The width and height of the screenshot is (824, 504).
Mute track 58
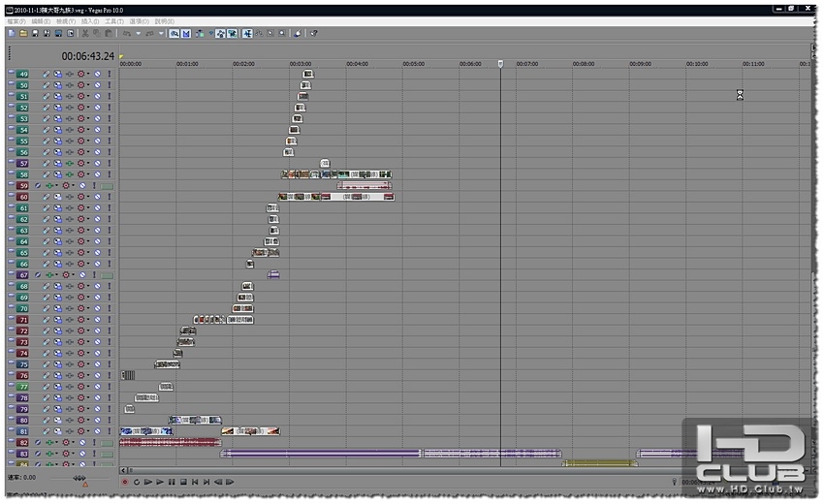(97, 173)
